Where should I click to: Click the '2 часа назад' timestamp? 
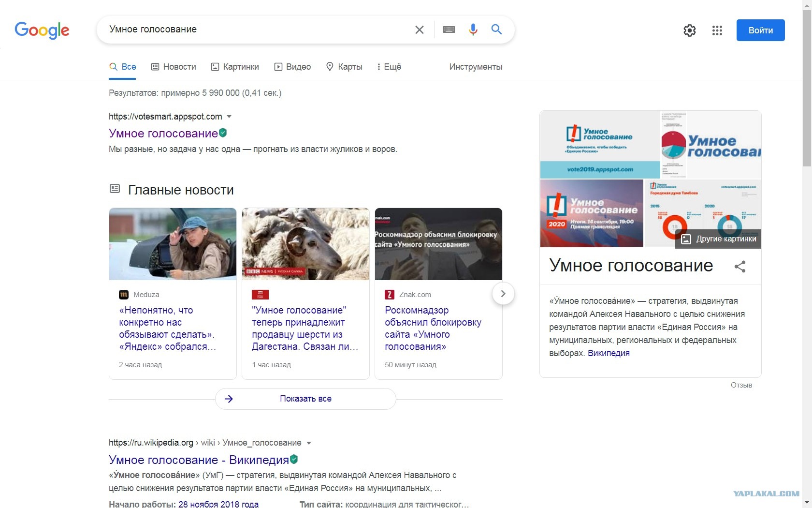click(140, 365)
